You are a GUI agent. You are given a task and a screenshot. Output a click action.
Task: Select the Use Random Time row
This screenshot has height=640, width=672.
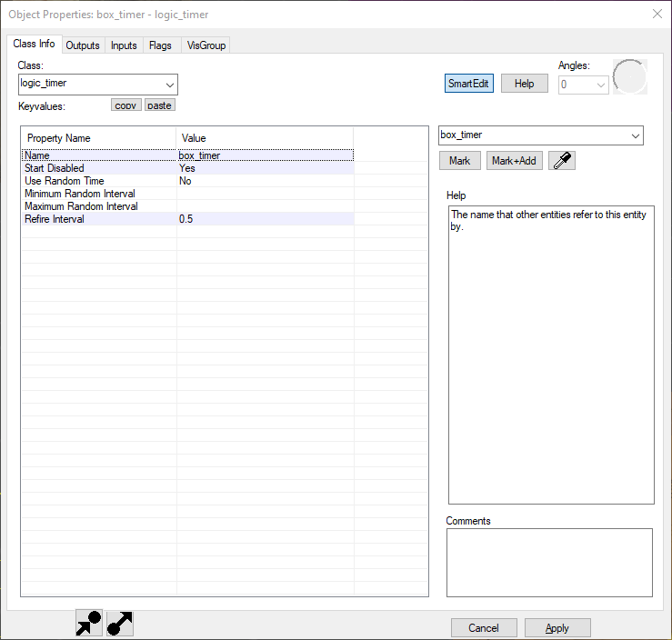[x=187, y=181]
